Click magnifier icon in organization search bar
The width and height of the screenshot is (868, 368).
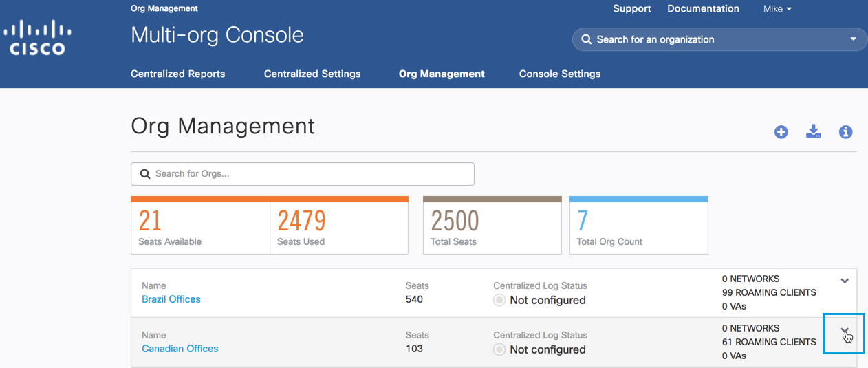586,39
